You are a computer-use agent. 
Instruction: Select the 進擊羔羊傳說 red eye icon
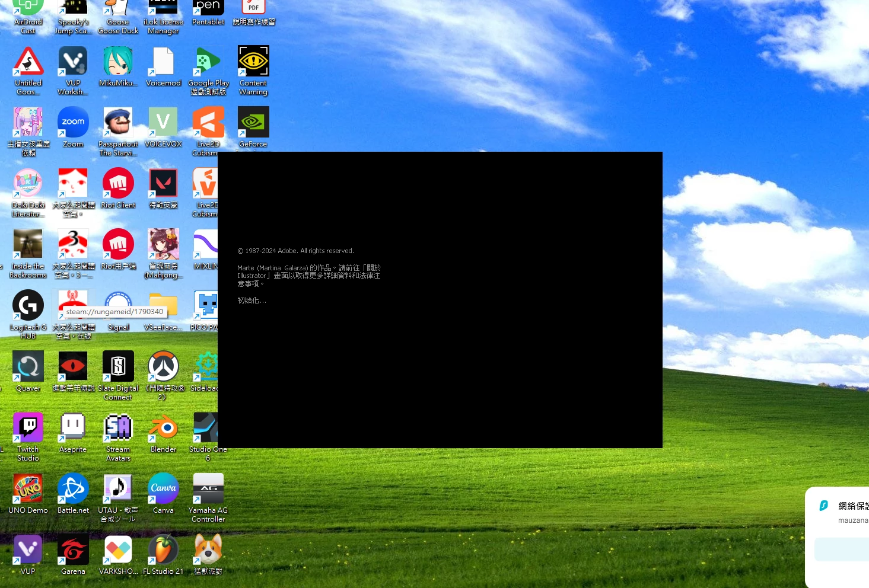[73, 372]
